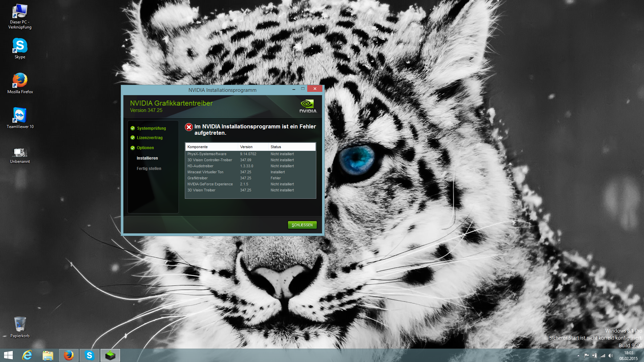Select the NVIDIA GeForce Experience row
The image size is (644, 362).
pos(251,184)
